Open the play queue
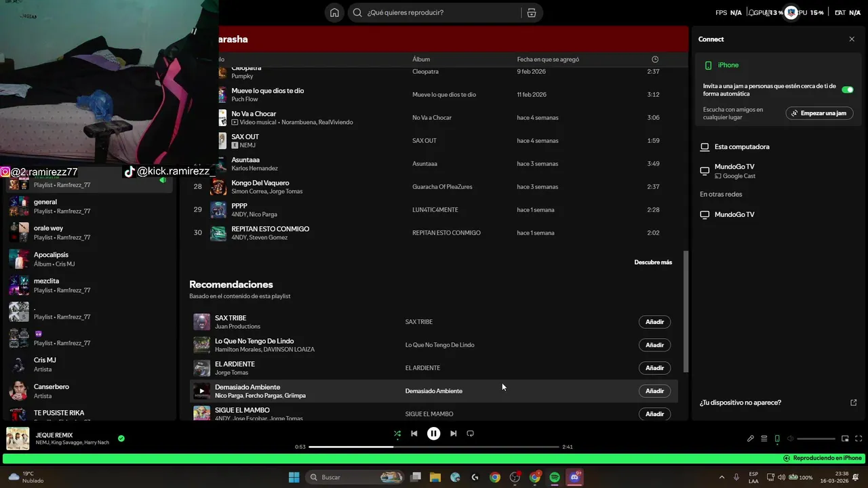 [x=764, y=439]
